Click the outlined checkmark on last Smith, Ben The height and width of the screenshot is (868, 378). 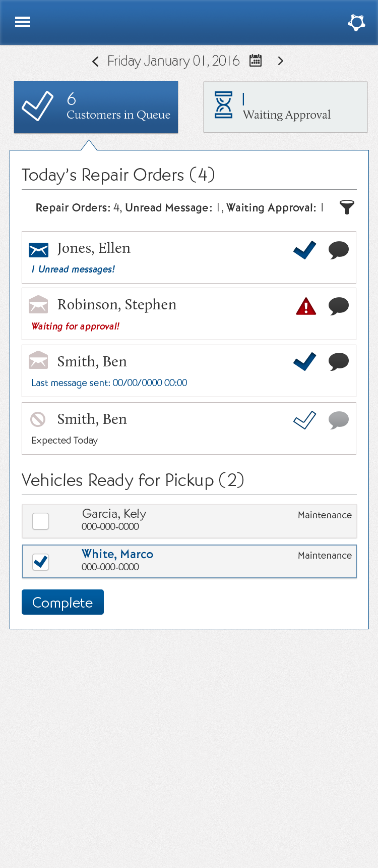click(304, 420)
